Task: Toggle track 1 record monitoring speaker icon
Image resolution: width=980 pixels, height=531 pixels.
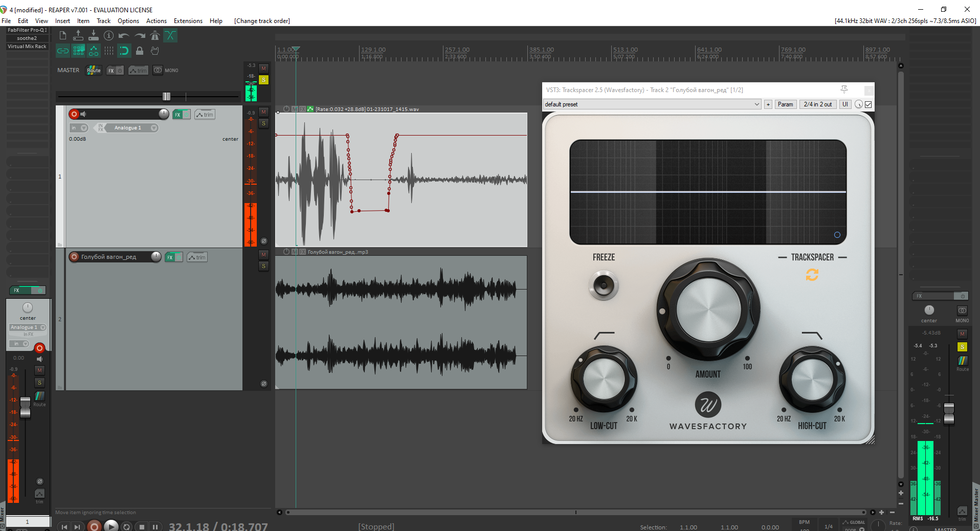Action: point(83,114)
